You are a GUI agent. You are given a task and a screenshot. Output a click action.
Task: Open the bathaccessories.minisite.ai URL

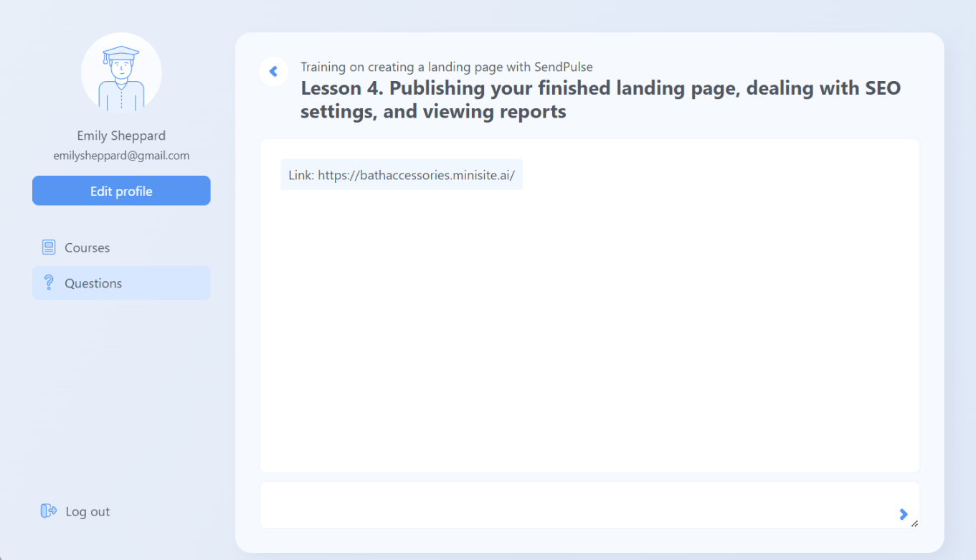point(416,175)
